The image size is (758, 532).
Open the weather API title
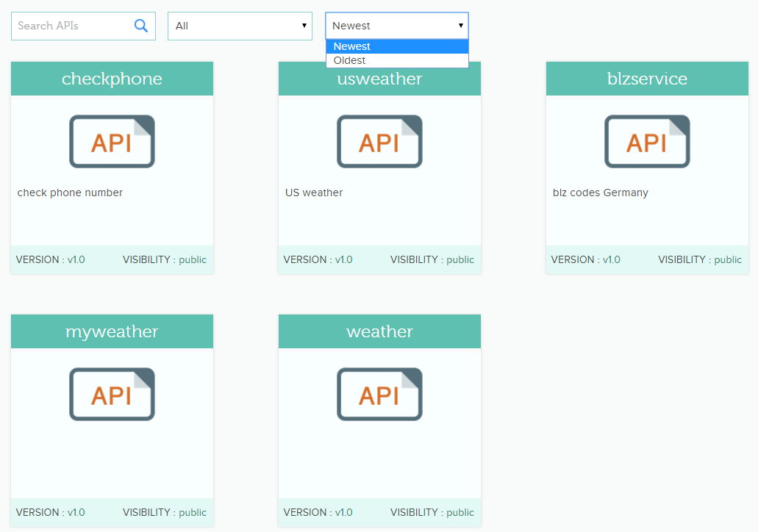pyautogui.click(x=379, y=331)
